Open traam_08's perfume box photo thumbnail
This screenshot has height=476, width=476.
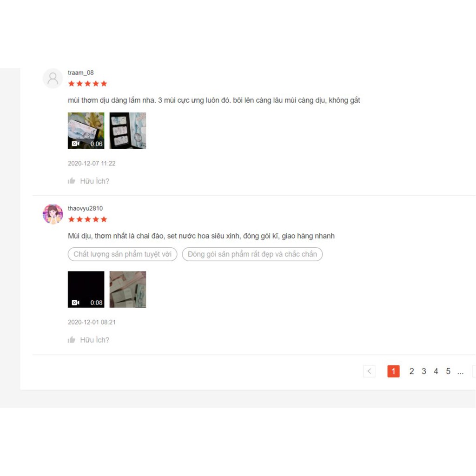[x=128, y=131]
